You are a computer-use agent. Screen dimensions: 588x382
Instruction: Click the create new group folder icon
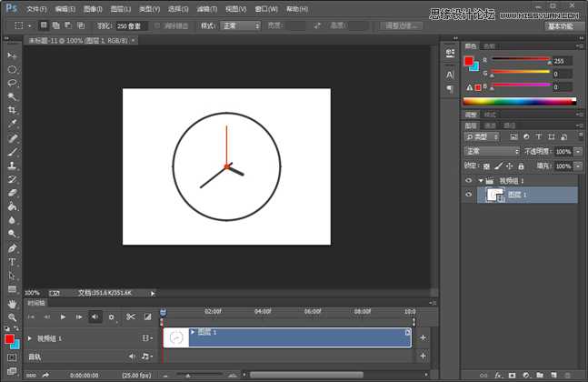tap(540, 375)
